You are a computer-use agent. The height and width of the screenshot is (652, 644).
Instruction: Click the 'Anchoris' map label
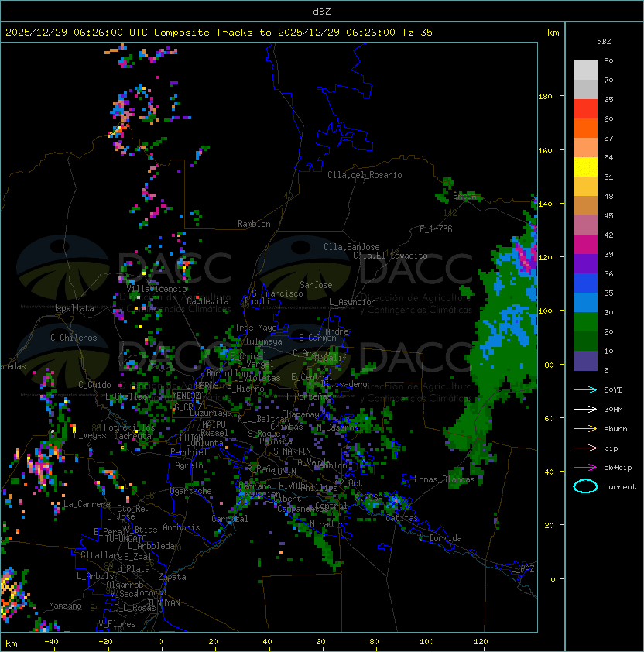(x=181, y=527)
